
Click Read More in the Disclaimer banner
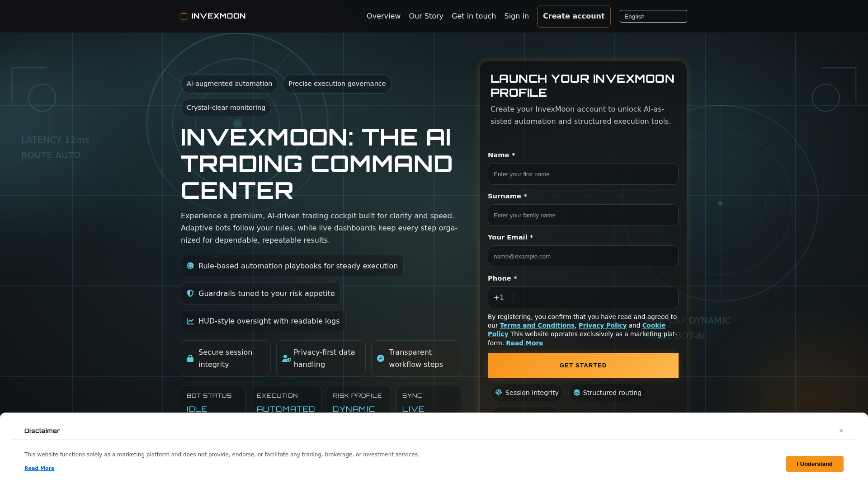pos(39,468)
